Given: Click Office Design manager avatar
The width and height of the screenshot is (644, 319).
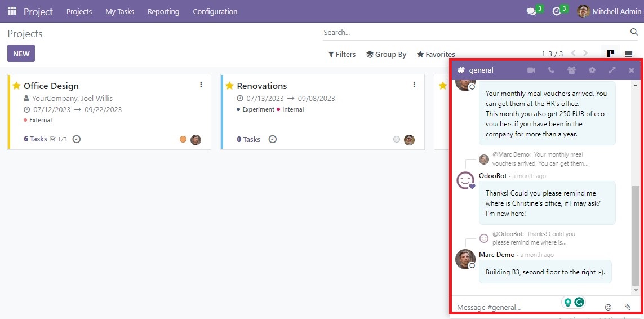Looking at the screenshot, I should pyautogui.click(x=196, y=140).
